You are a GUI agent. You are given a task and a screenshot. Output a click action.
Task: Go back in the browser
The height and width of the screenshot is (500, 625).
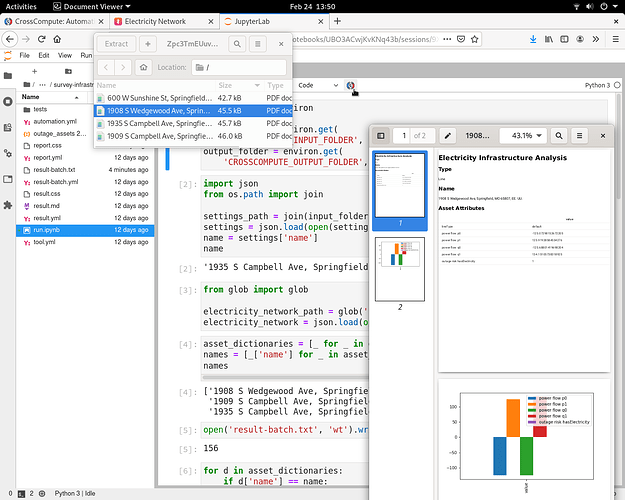pyautogui.click(x=10, y=39)
